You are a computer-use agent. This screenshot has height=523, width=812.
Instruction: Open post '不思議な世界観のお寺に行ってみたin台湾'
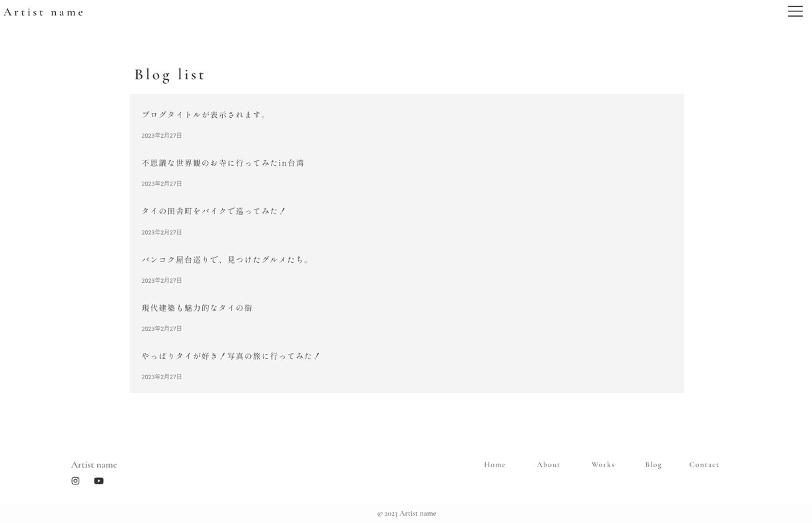pyautogui.click(x=223, y=163)
